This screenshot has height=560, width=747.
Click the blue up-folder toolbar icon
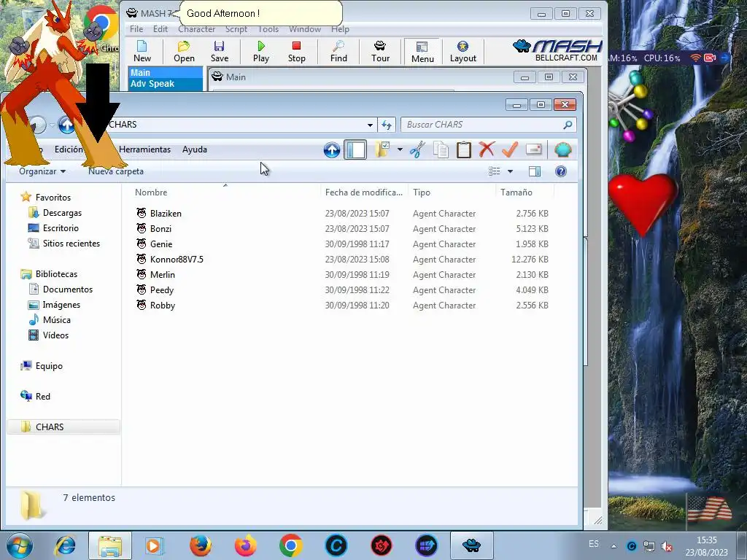click(332, 150)
